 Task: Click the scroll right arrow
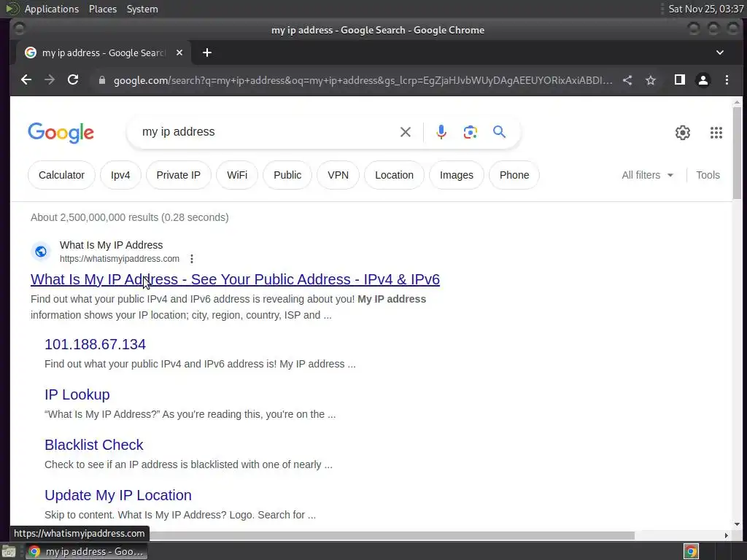pos(726,536)
